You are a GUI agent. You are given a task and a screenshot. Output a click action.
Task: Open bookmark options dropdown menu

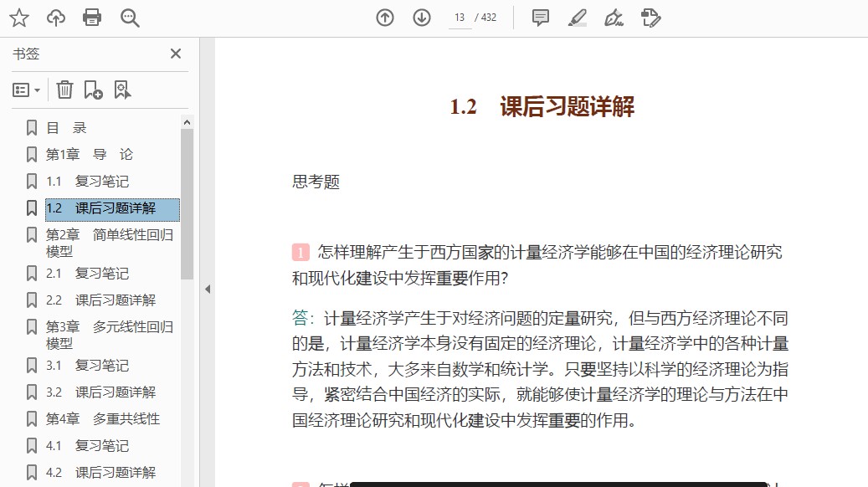point(26,90)
